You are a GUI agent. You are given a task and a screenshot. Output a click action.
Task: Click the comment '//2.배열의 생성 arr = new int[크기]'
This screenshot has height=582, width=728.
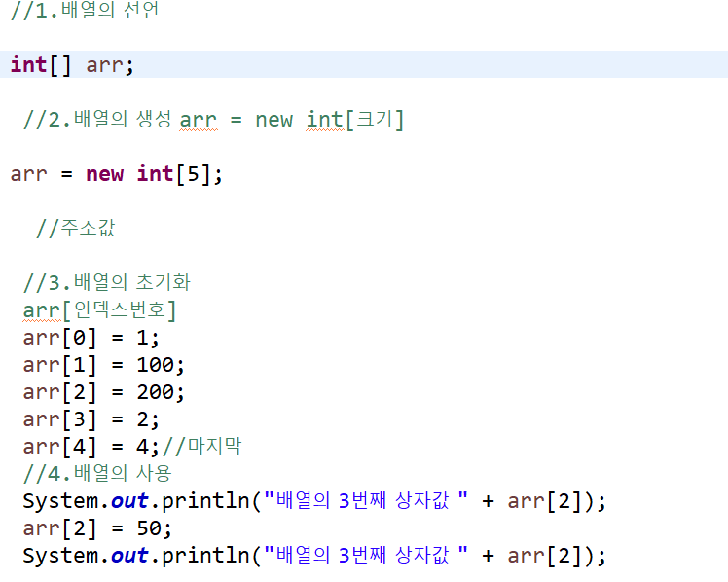(213, 120)
